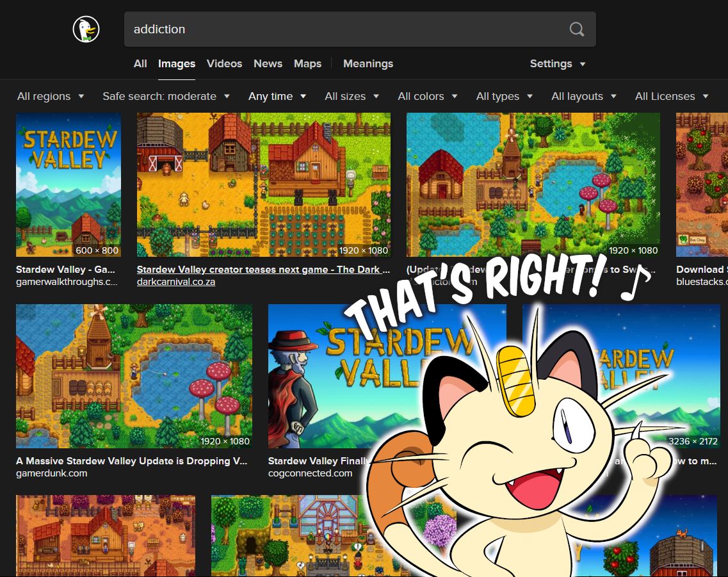Open the 600 × 800 Stardew Valley cover thumbnail
Screen dimensions: 728x577
[69, 185]
